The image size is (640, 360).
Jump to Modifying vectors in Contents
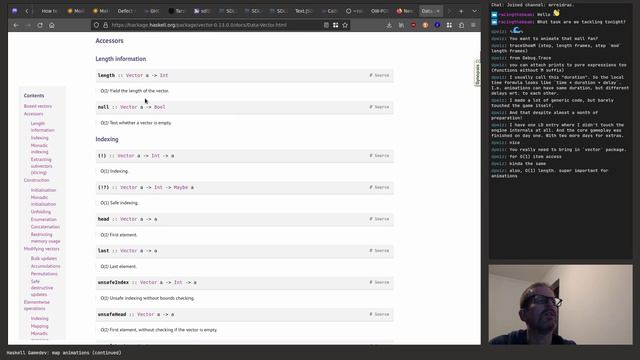point(42,249)
